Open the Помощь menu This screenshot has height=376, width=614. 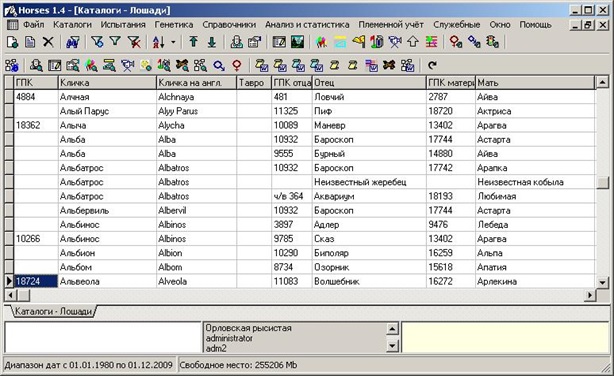(x=535, y=25)
